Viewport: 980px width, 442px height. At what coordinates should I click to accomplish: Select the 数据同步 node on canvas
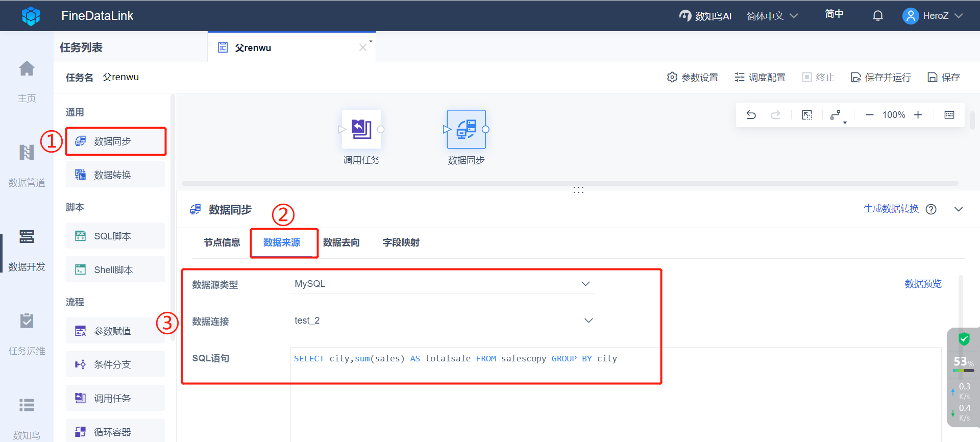466,130
